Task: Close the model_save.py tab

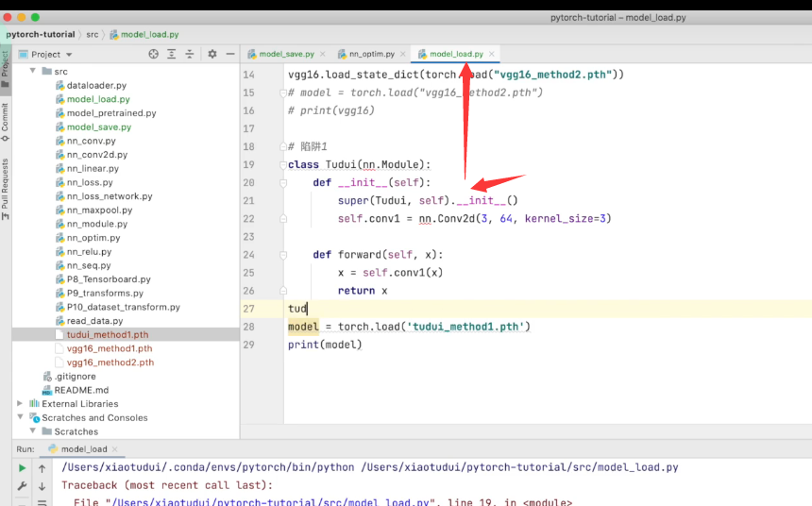Action: coord(323,54)
